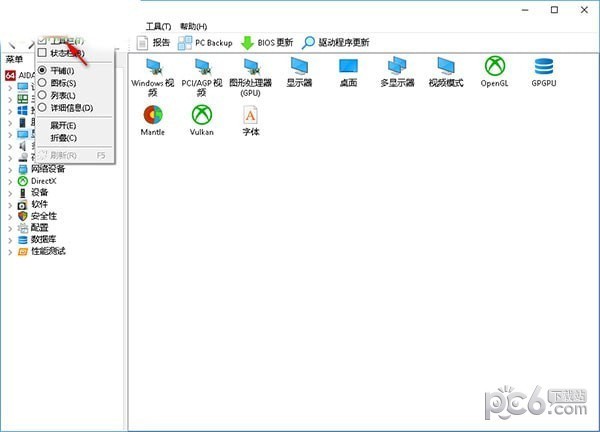The width and height of the screenshot is (600, 432).
Task: Expand the Windows logo tree node chevron
Action: pyautogui.click(x=10, y=111)
